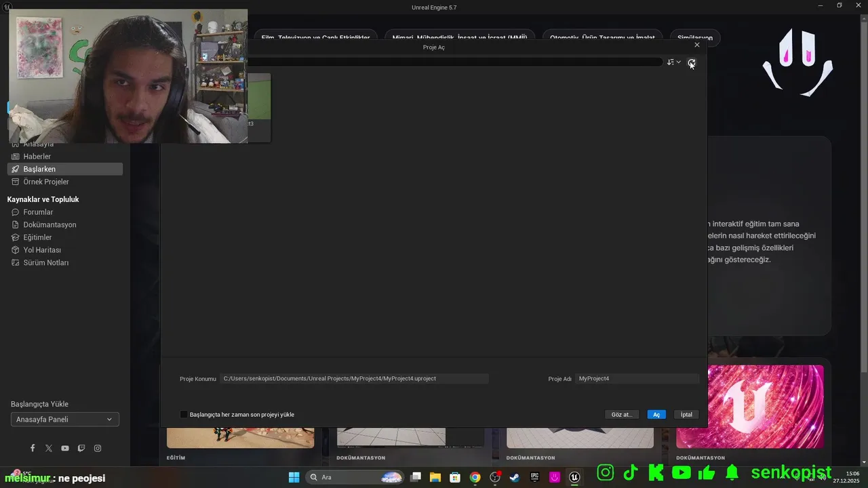Select Başlarken in the sidebar

[65, 169]
